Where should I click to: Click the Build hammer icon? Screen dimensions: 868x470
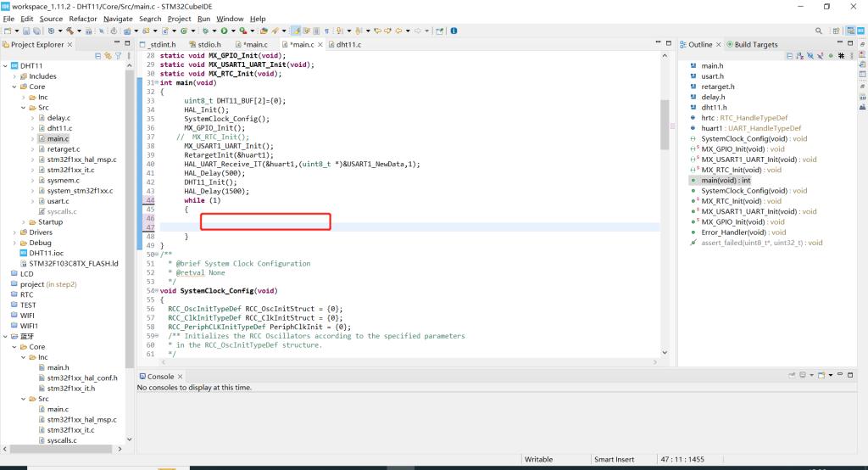70,31
